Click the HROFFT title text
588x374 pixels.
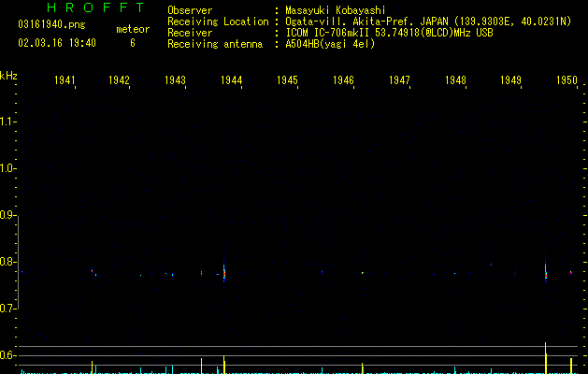(95, 7)
